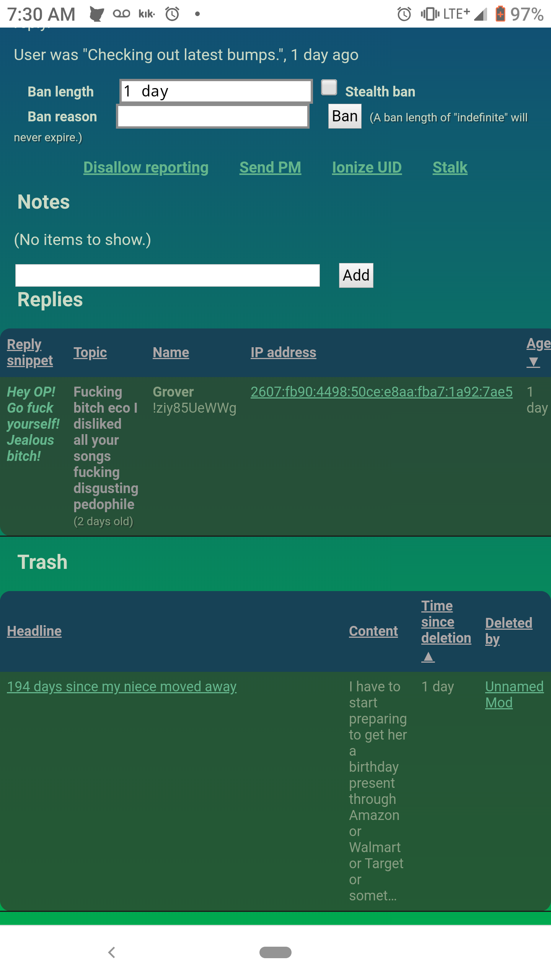Tap the Kik notification icon

tap(147, 14)
